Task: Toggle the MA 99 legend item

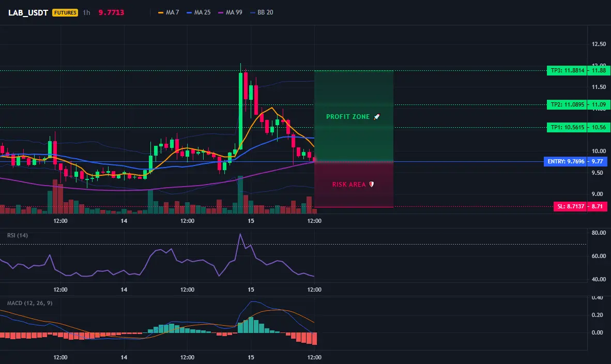Action: click(230, 12)
